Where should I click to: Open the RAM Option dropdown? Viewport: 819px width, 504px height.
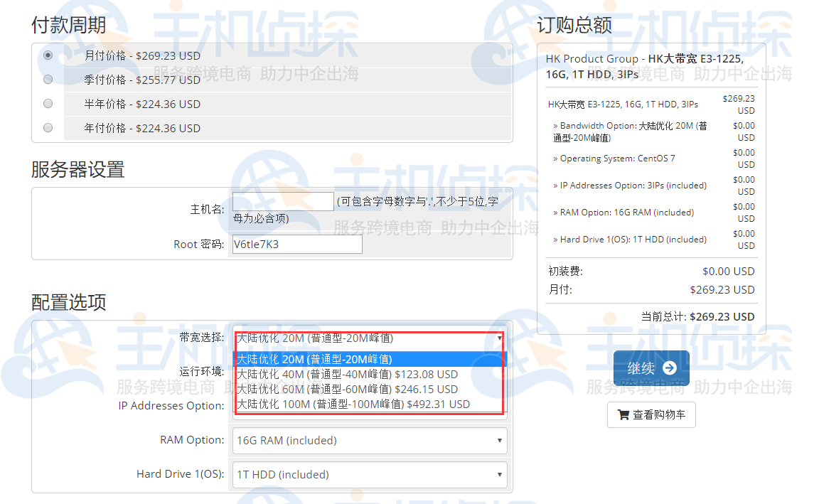(x=370, y=440)
